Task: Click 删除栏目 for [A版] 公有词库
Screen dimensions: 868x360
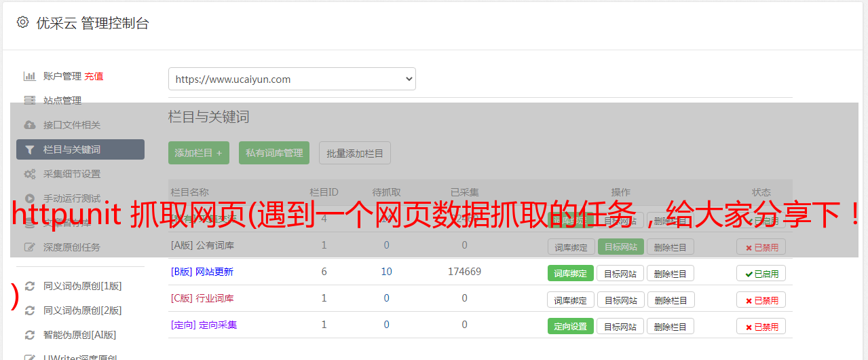Action: click(671, 247)
